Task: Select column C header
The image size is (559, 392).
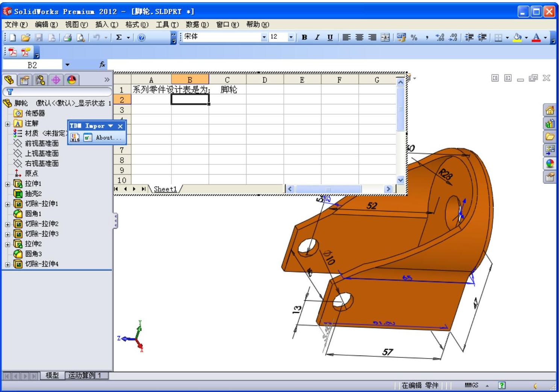Action: coord(227,80)
